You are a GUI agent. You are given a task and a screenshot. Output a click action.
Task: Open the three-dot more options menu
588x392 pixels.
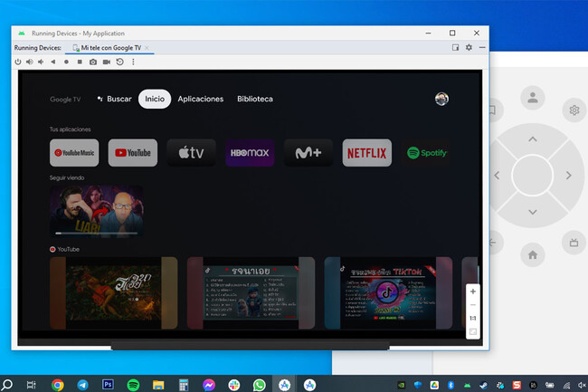(x=133, y=62)
